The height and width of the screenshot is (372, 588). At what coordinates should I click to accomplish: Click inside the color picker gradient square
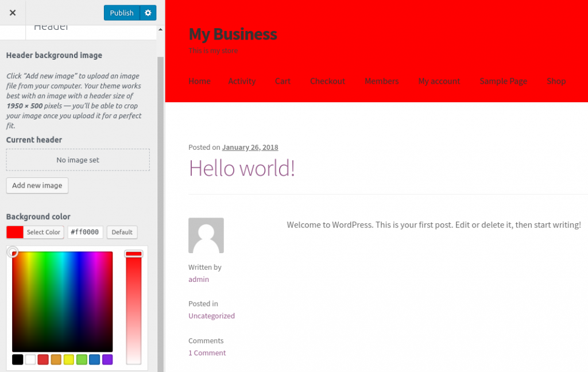coord(62,301)
